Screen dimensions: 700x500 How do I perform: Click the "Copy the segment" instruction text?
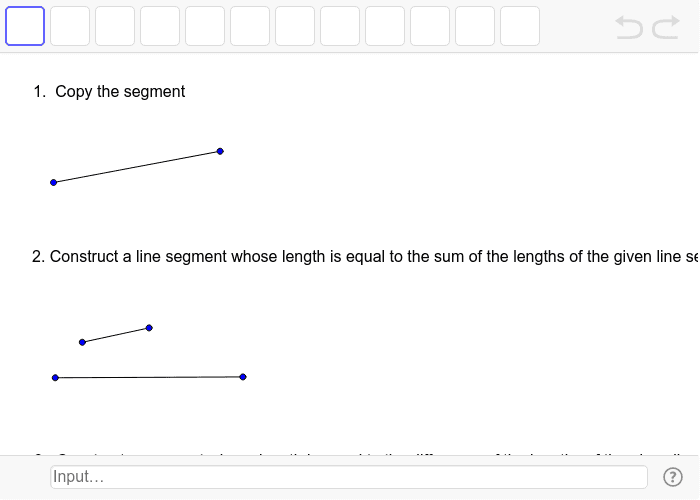click(x=120, y=92)
